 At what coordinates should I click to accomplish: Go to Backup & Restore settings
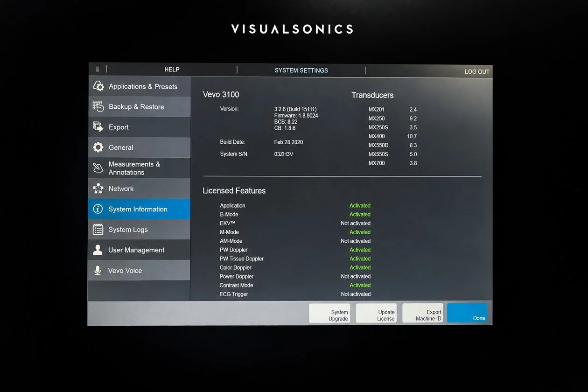139,107
